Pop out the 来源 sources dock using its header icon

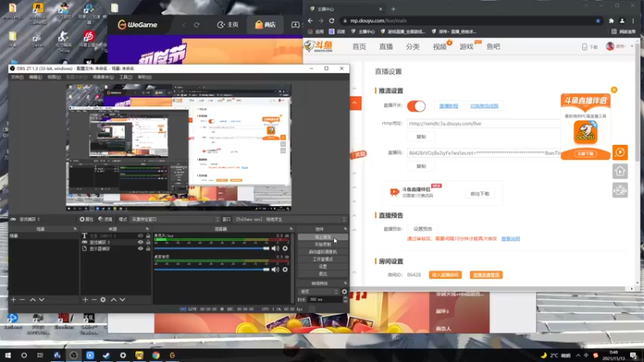coord(147,229)
